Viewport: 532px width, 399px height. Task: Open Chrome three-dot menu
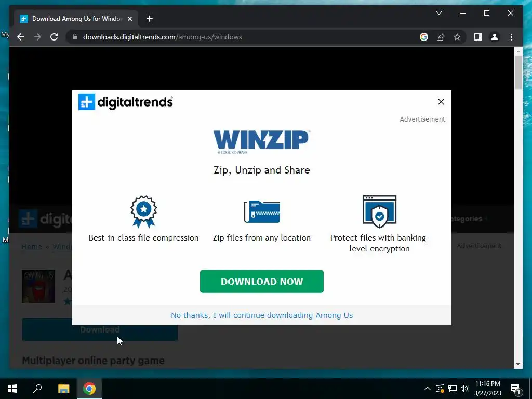(511, 37)
